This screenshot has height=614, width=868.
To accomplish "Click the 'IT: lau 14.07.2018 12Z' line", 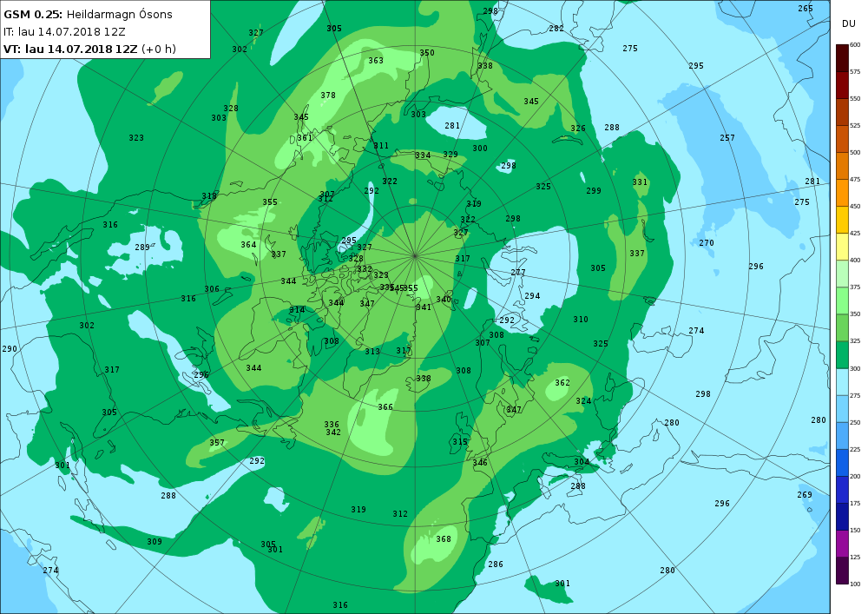I will pos(64,31).
